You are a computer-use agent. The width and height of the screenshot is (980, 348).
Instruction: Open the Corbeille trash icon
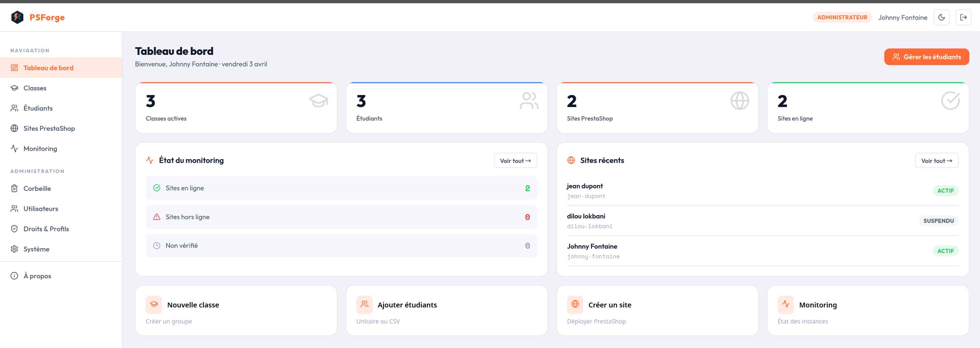pos(14,188)
